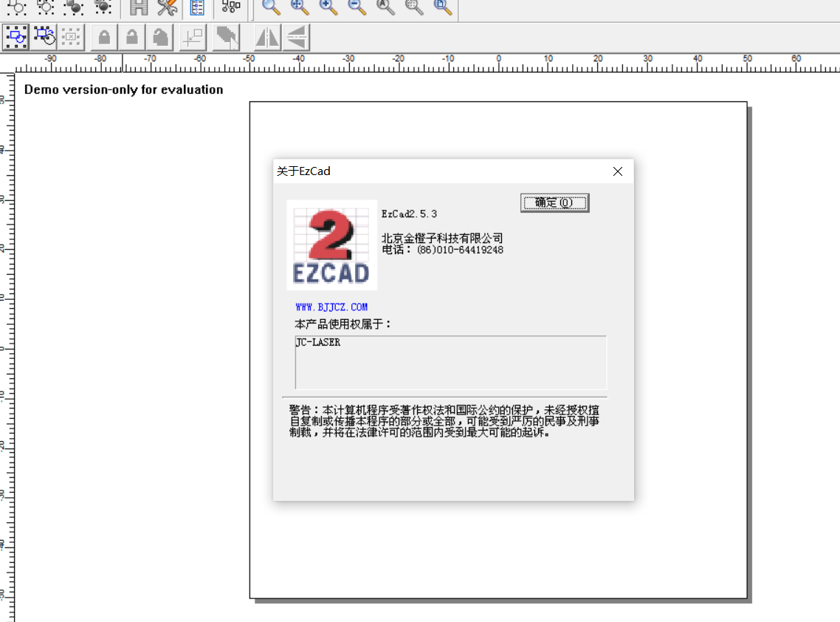Open the Hatch tool H icon
The image size is (840, 622).
pyautogui.click(x=139, y=7)
